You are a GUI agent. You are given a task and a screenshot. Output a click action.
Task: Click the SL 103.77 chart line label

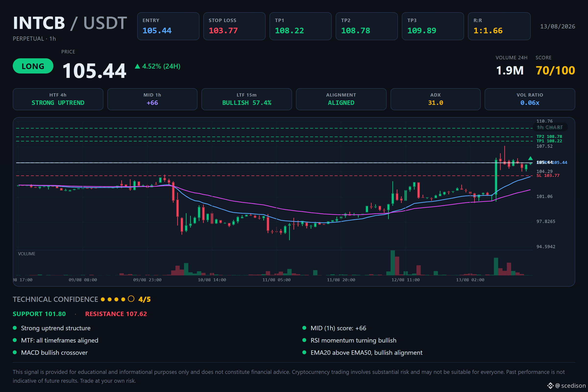(548, 175)
